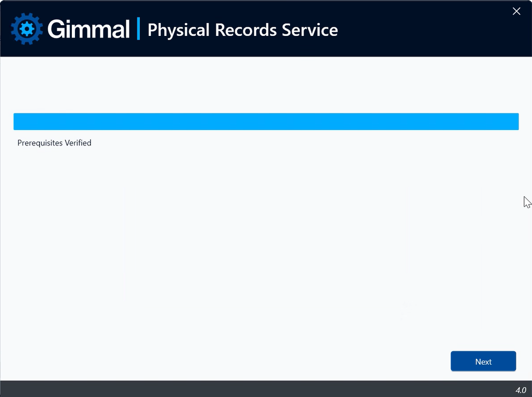Click the "Physical Records Service" title
This screenshot has height=397, width=532.
coord(242,30)
